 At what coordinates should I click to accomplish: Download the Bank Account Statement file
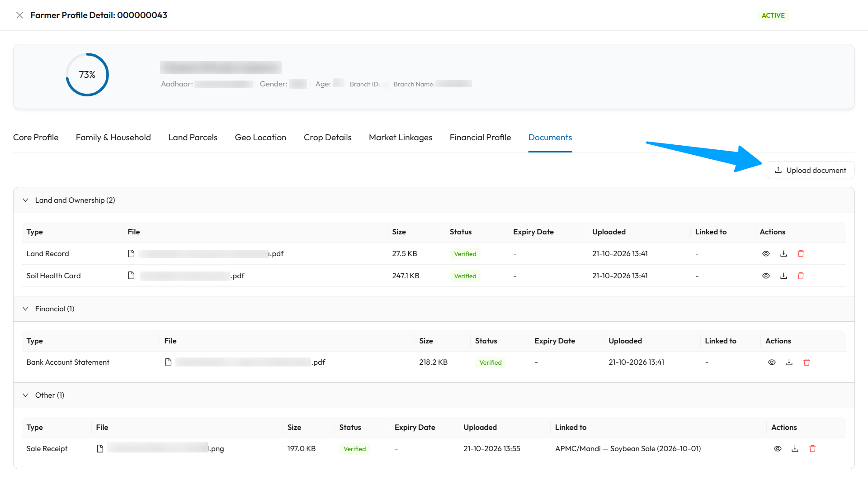(789, 362)
